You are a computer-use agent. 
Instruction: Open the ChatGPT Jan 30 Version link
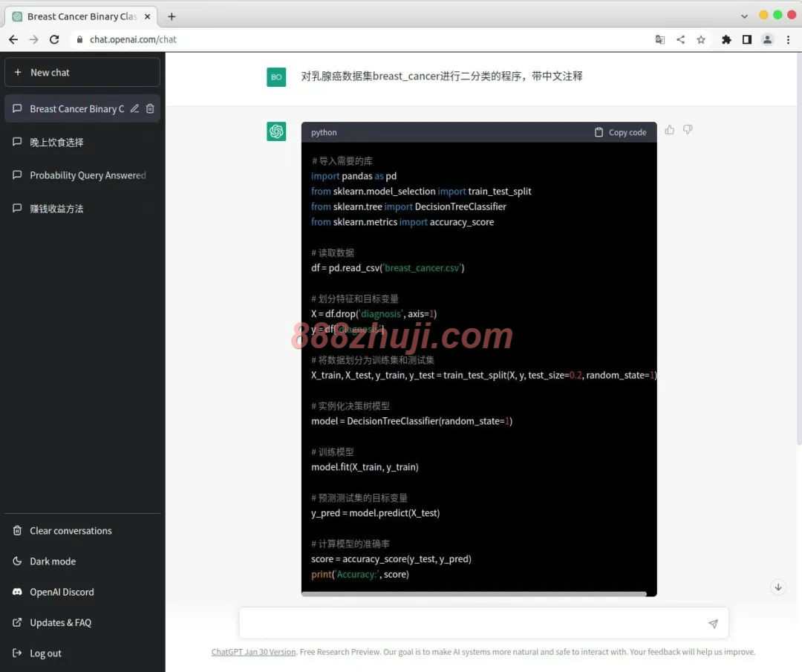253,652
